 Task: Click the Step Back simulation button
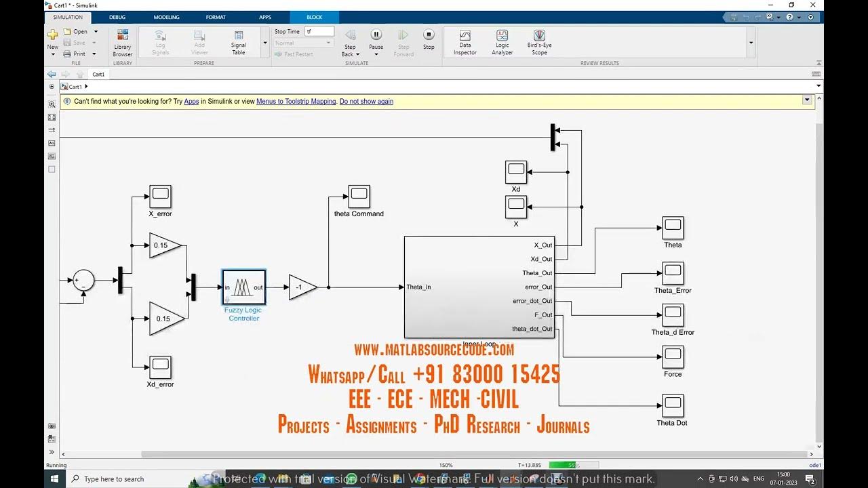click(x=350, y=43)
